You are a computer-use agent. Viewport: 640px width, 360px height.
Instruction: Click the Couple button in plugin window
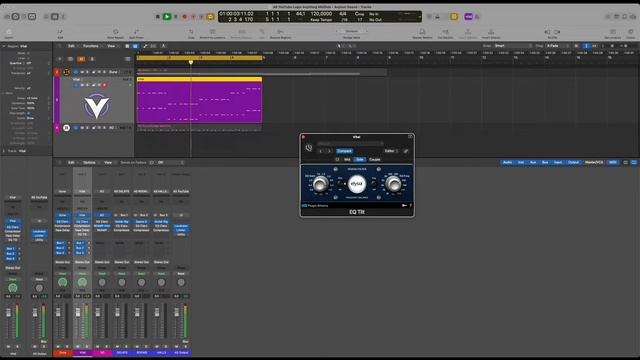[x=375, y=160]
